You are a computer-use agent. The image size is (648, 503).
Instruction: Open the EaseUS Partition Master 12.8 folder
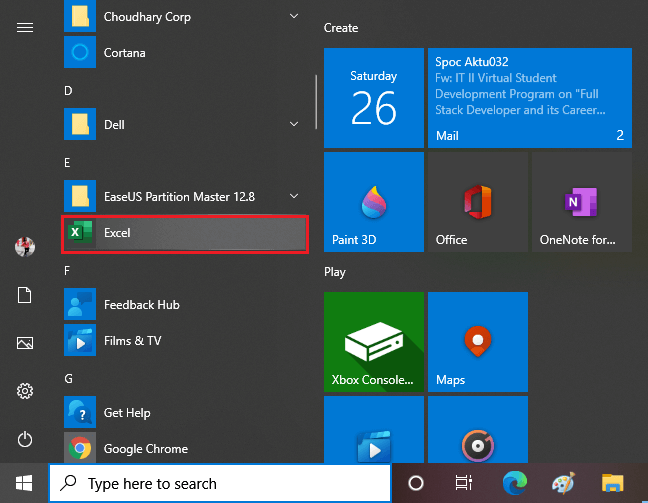pos(185,196)
